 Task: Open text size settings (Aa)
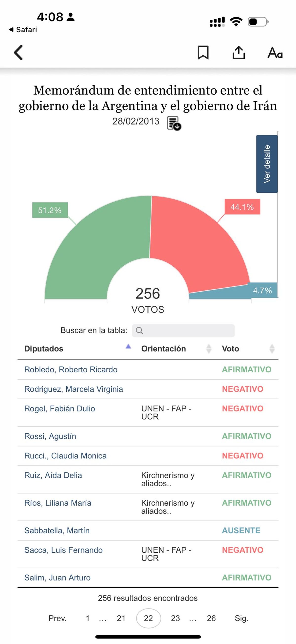[275, 53]
